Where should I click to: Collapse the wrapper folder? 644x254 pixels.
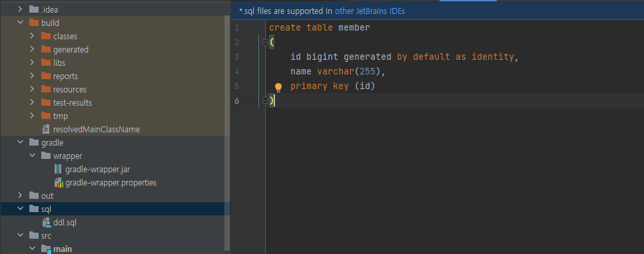32,156
